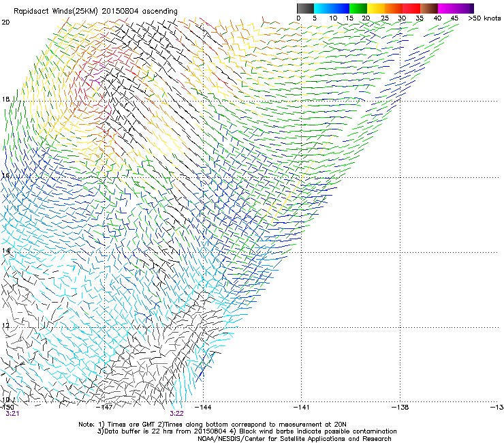Click the cyan-blue 5-15 knots legend band
The width and height of the screenshot is (504, 443).
(x=332, y=8)
